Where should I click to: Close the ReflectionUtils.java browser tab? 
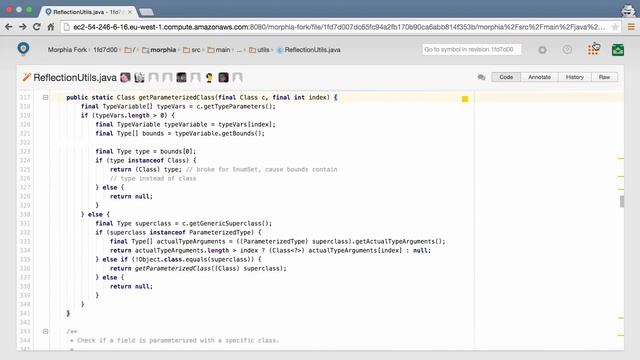tap(130, 12)
